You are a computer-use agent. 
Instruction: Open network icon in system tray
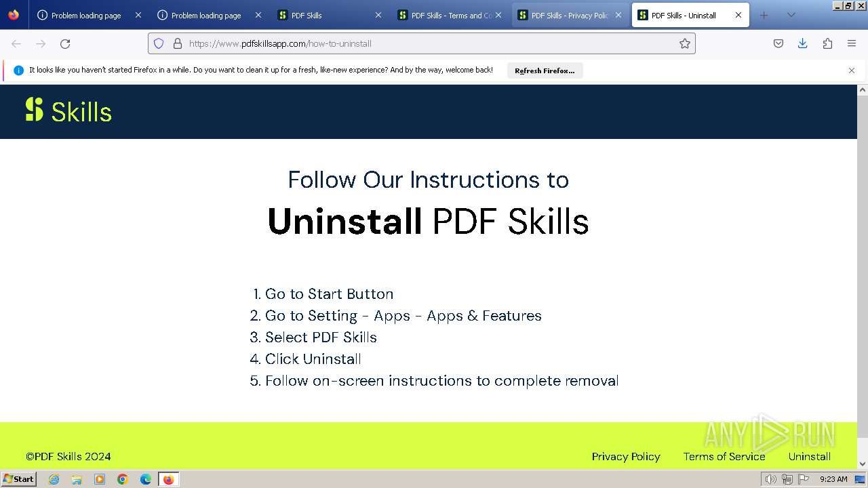tap(787, 479)
